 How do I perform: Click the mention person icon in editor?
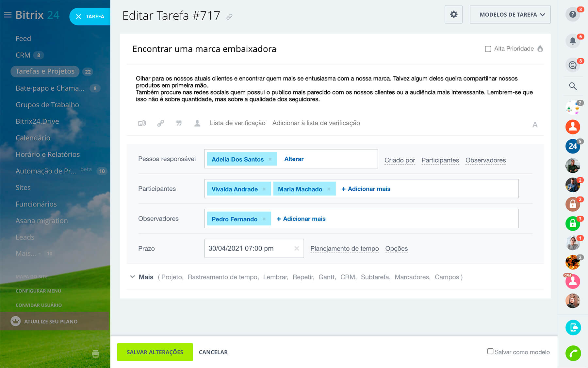(x=197, y=123)
